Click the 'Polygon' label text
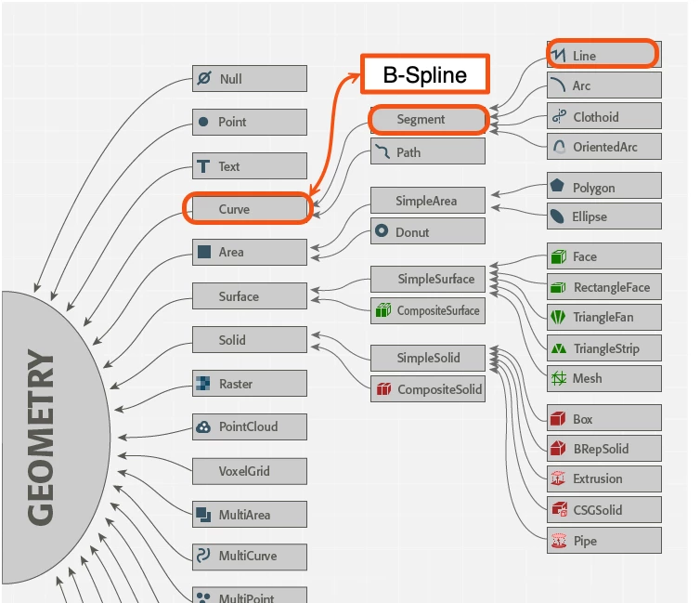700x603 pixels. tap(594, 188)
